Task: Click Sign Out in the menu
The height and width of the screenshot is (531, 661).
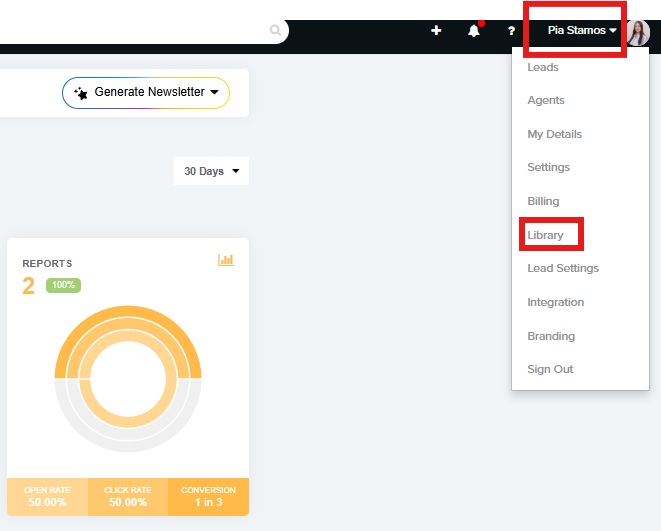Action: [x=550, y=369]
